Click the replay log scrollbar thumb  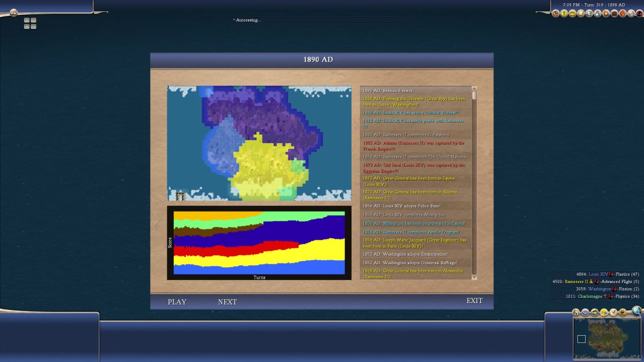pyautogui.click(x=474, y=95)
